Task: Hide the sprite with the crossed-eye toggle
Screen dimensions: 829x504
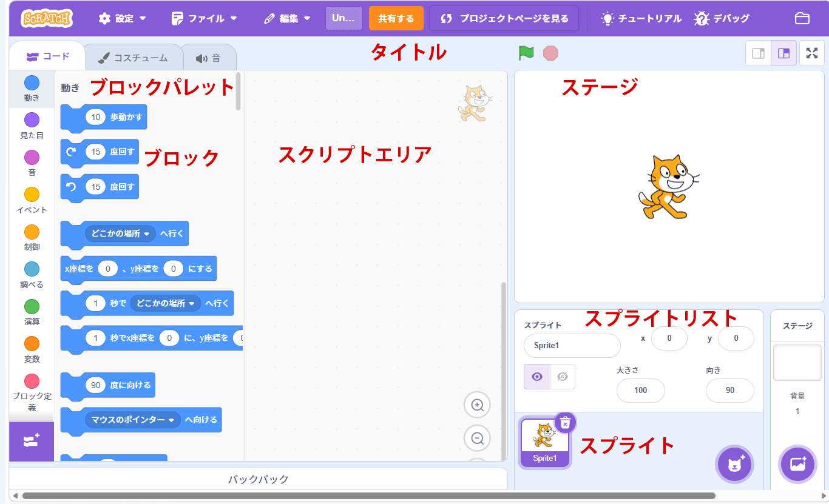Action: point(563,377)
